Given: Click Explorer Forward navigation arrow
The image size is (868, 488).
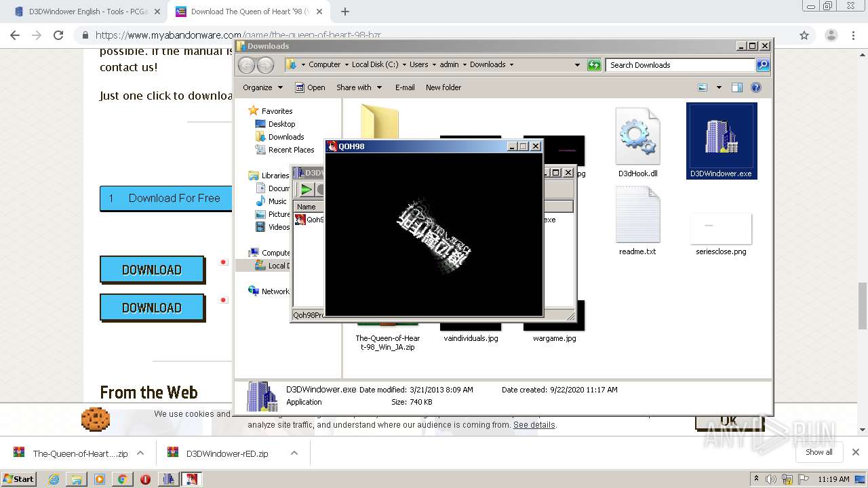Looking at the screenshot, I should 266,65.
